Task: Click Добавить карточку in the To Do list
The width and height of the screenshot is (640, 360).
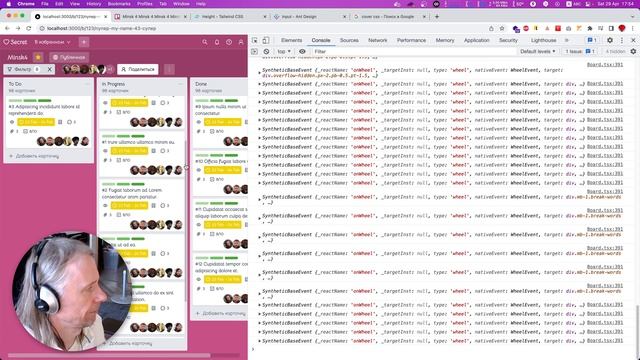Action: [x=34, y=156]
